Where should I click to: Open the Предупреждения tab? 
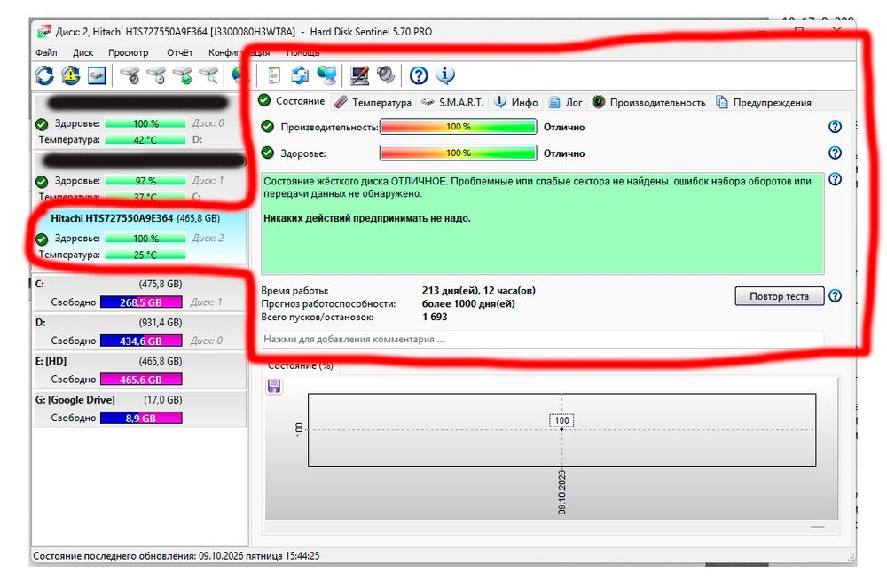pos(764,102)
